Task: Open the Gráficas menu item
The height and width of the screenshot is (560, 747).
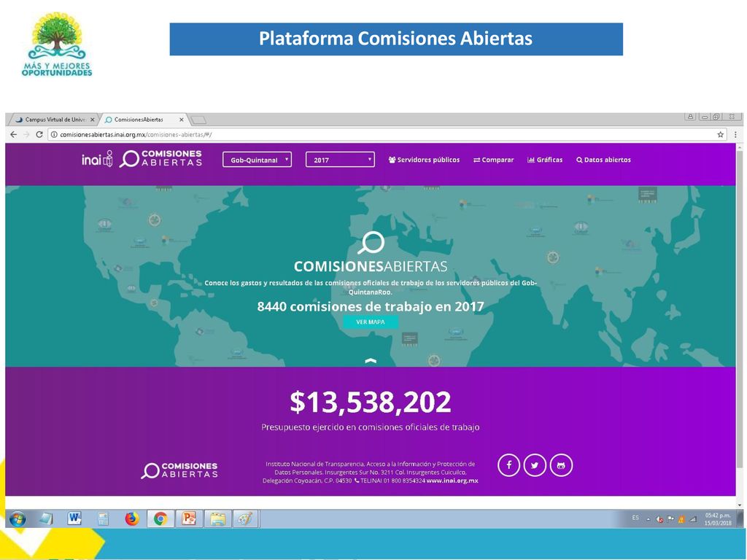Action: (x=545, y=160)
